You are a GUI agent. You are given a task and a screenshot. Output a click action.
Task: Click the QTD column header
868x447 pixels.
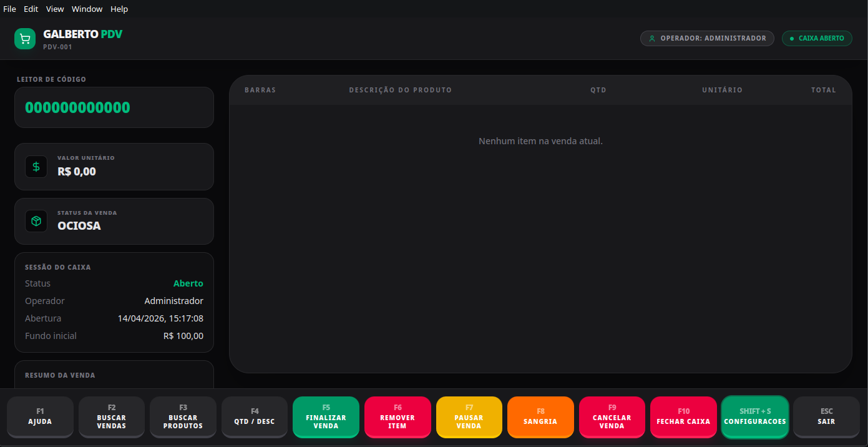point(598,90)
